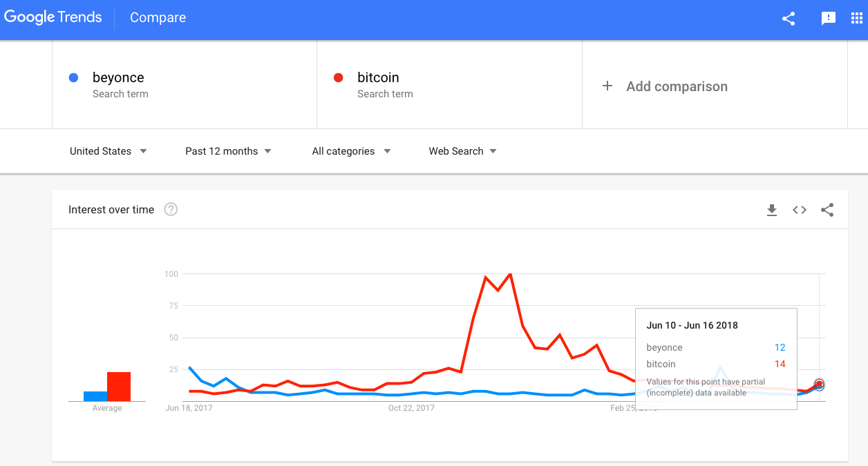Add a new comparison search term
This screenshot has height=466, width=868.
(x=665, y=86)
